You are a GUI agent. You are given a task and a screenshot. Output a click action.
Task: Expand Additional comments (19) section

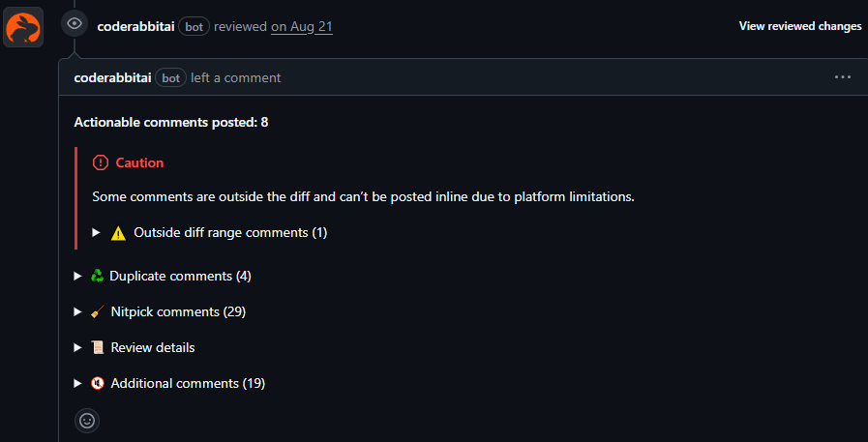point(188,384)
